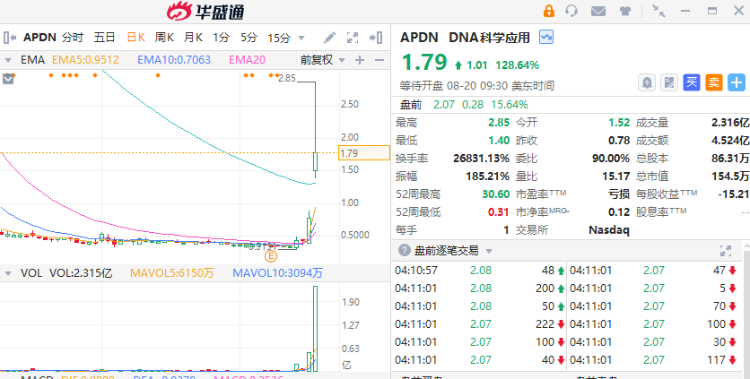Select the pencil drawing tool
This screenshot has height=379, width=750.
pyautogui.click(x=330, y=37)
